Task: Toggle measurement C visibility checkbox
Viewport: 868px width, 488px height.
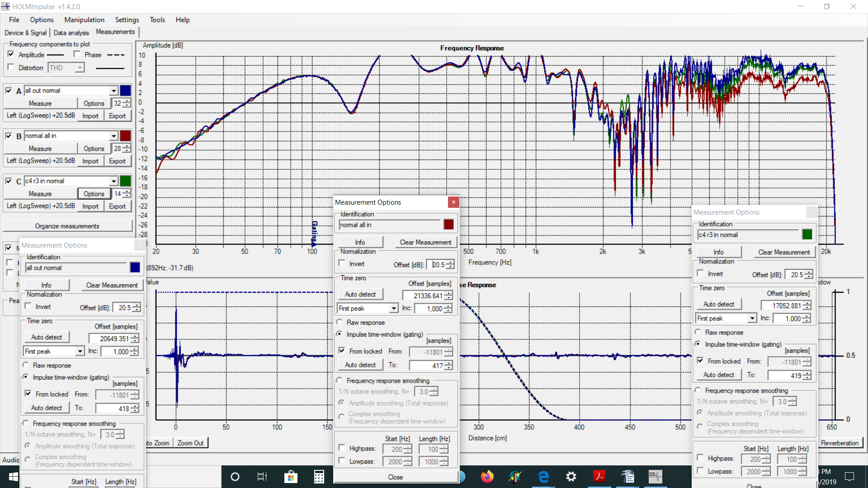Action: click(x=9, y=181)
